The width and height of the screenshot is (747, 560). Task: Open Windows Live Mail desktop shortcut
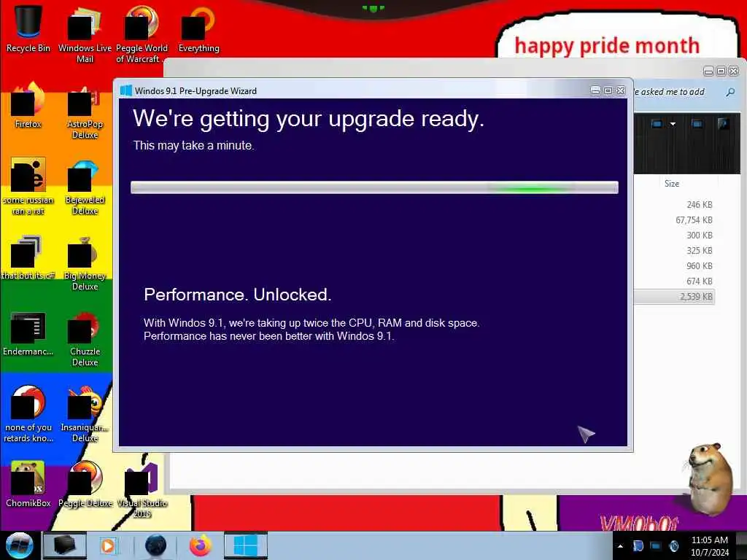click(x=85, y=34)
